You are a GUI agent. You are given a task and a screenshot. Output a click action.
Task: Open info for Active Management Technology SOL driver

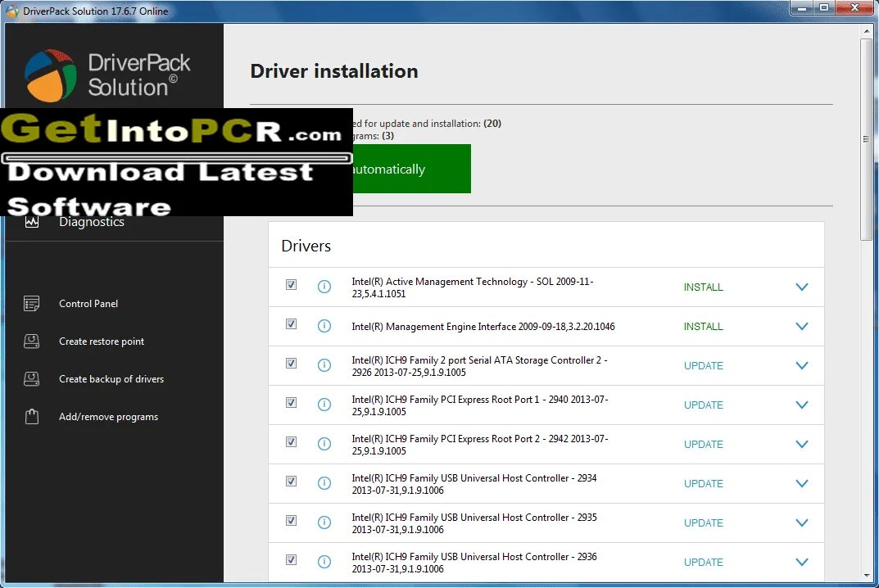324,287
